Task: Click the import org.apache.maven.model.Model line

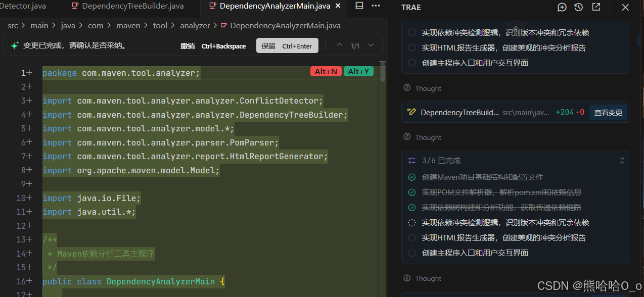Action: tap(131, 170)
